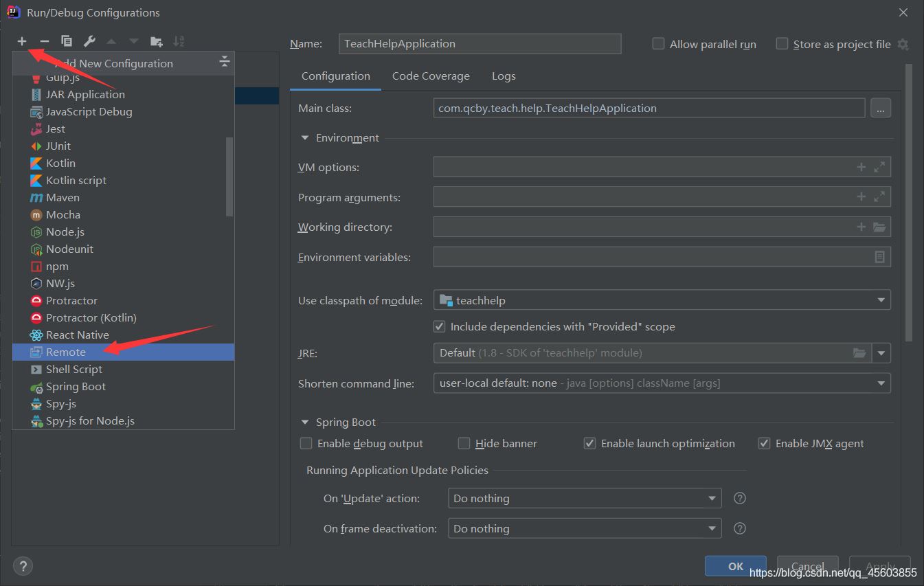Click the help question mark button
Viewport: 924px width, 586px height.
[x=23, y=566]
